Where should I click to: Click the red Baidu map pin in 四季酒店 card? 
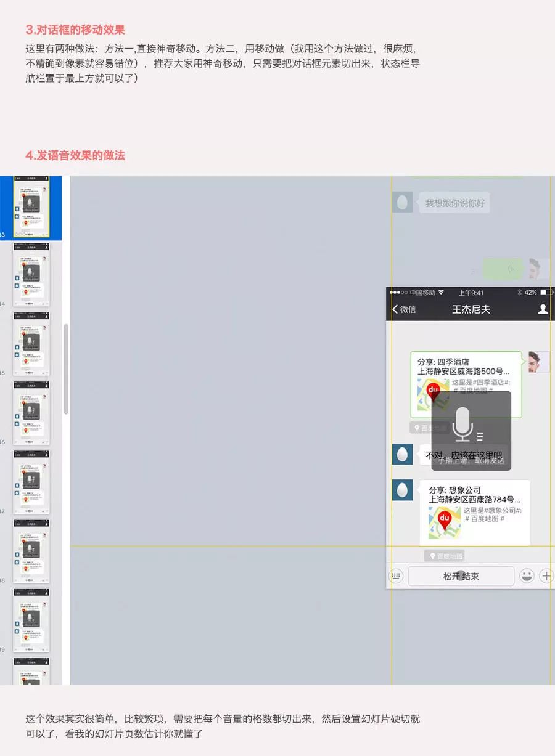tap(434, 392)
